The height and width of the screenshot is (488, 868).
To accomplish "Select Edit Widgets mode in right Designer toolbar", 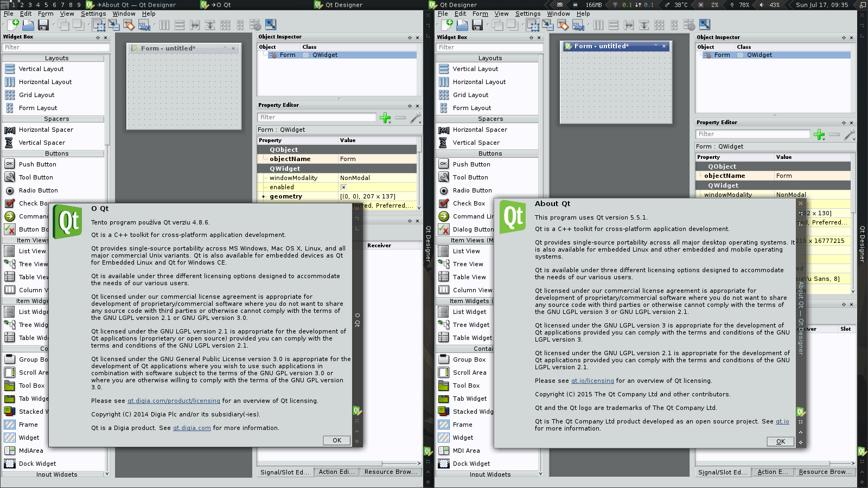I will click(x=533, y=24).
